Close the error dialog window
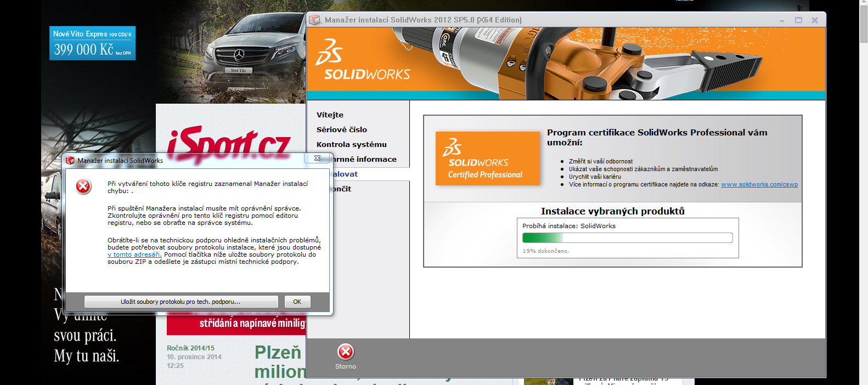 (317, 158)
